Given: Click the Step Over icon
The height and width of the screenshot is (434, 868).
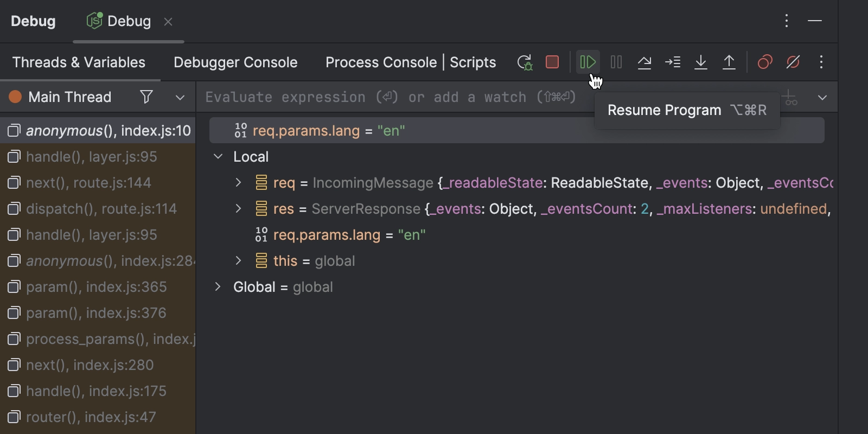Looking at the screenshot, I should pyautogui.click(x=644, y=62).
